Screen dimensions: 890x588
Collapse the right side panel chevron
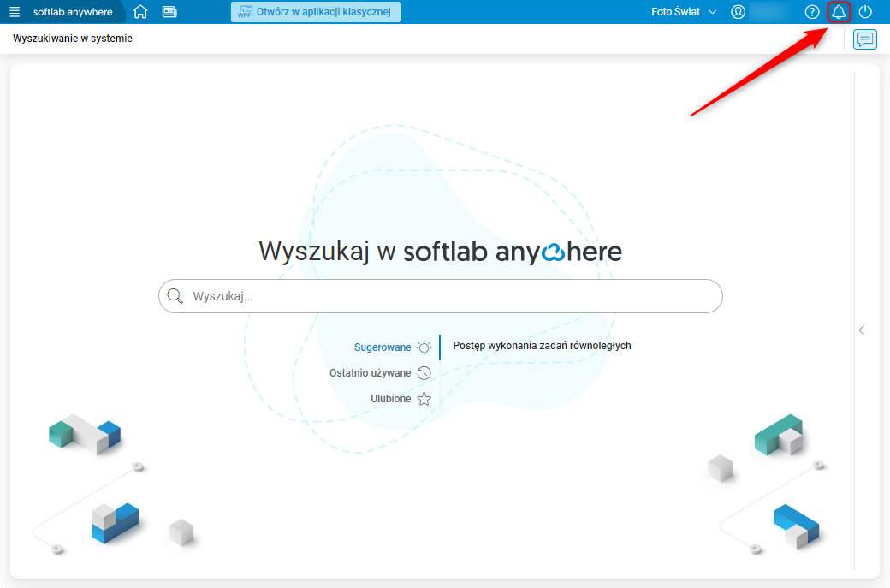(x=861, y=330)
